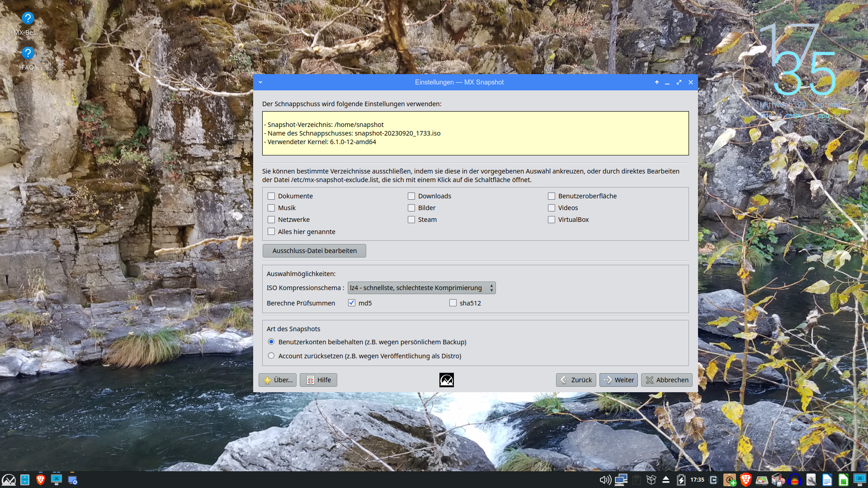Launch Audacity from the panel
This screenshot has height=488, width=868.
(794, 480)
